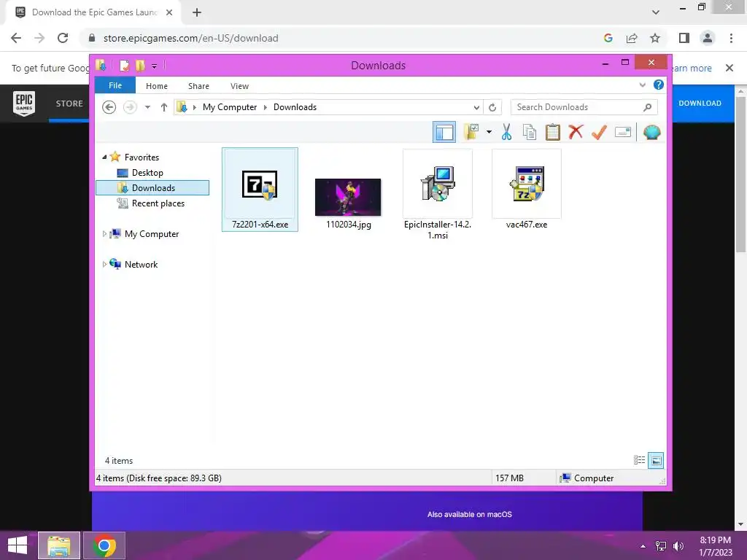
Task: Click the Paste clipboard icon
Action: (553, 132)
